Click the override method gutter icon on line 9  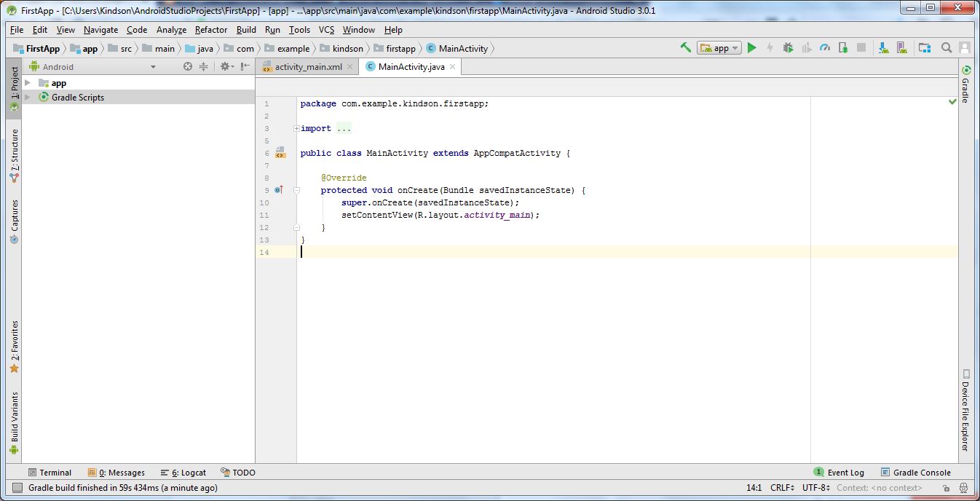(x=279, y=189)
